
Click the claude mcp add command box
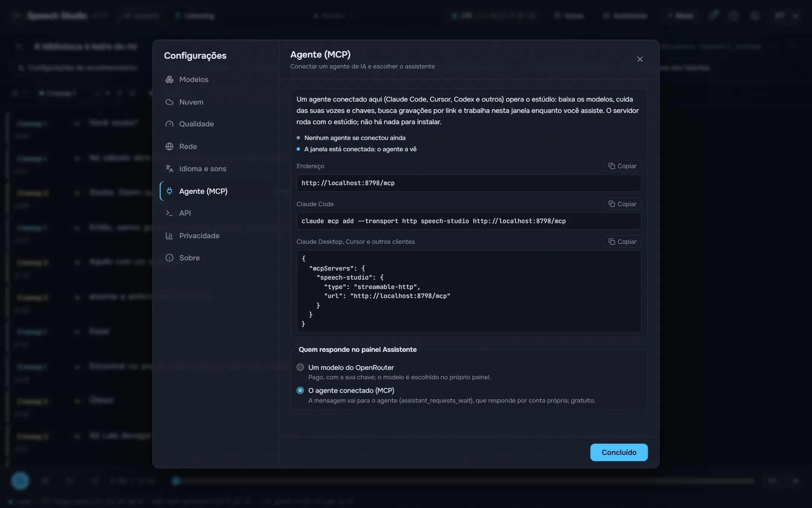[469, 221]
